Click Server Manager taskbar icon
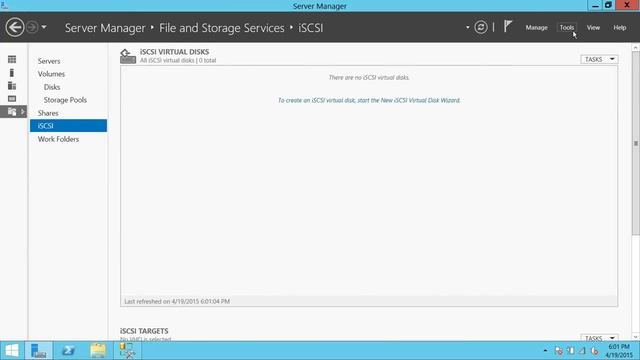The image size is (640, 360). [x=39, y=350]
